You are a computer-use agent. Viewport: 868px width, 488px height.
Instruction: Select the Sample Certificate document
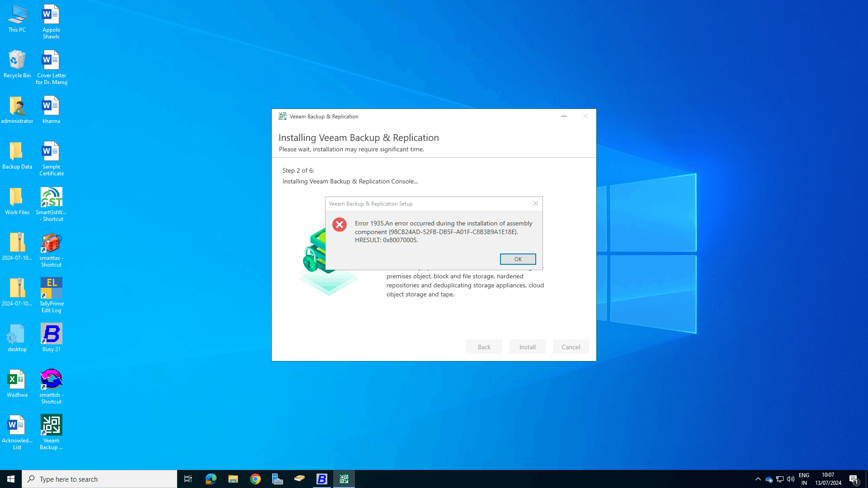[x=51, y=159]
